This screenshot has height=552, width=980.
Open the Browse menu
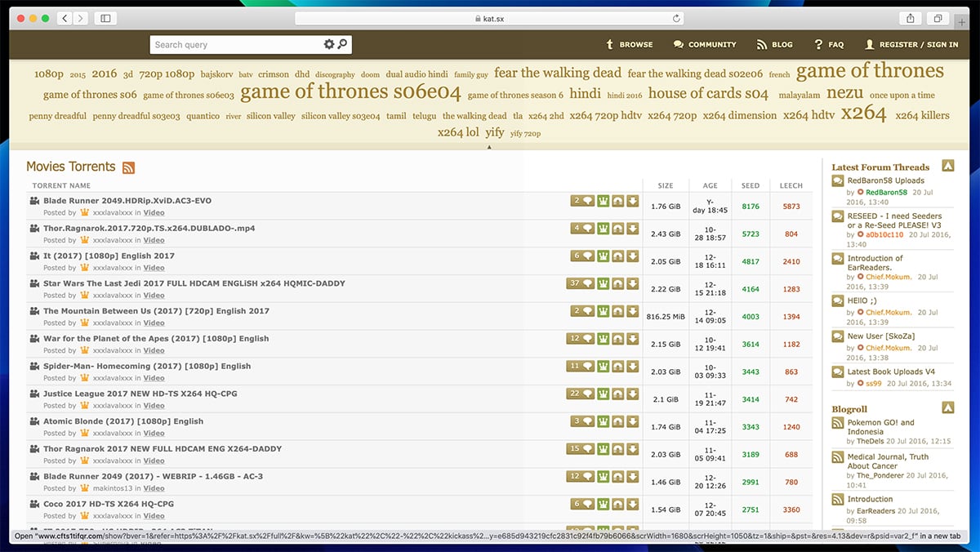(x=629, y=45)
